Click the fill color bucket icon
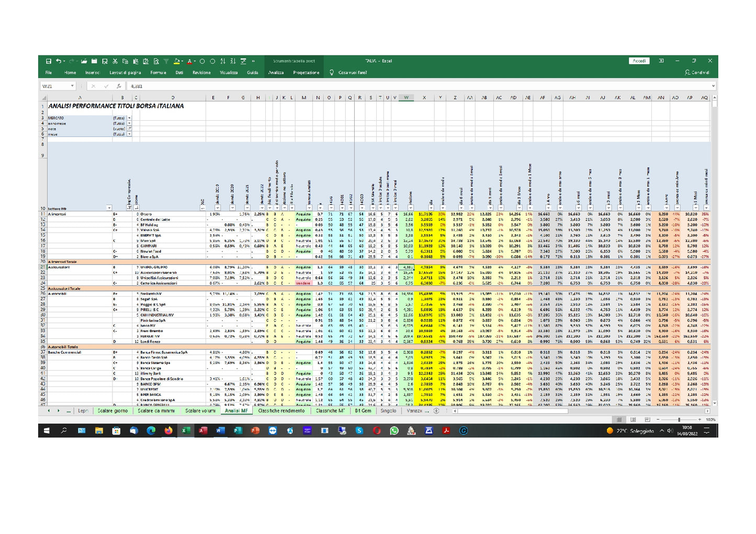Viewport: 756px width, 534px height. pyautogui.click(x=177, y=61)
